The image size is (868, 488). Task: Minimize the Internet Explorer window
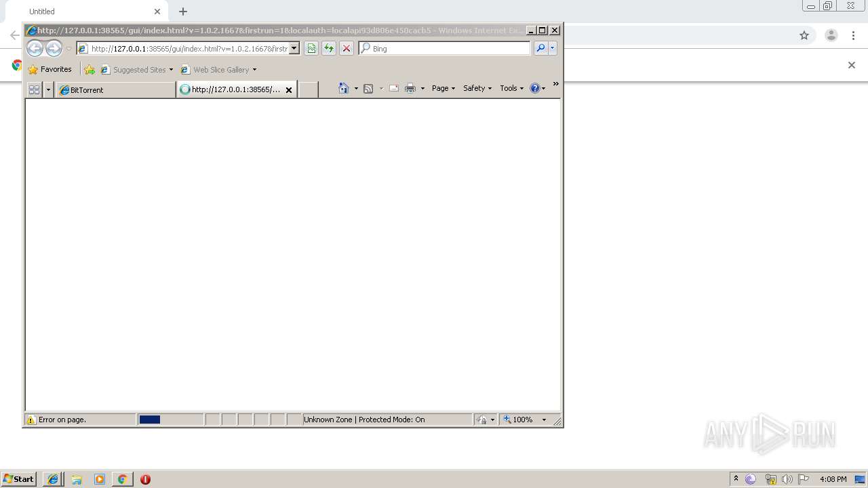tap(531, 30)
